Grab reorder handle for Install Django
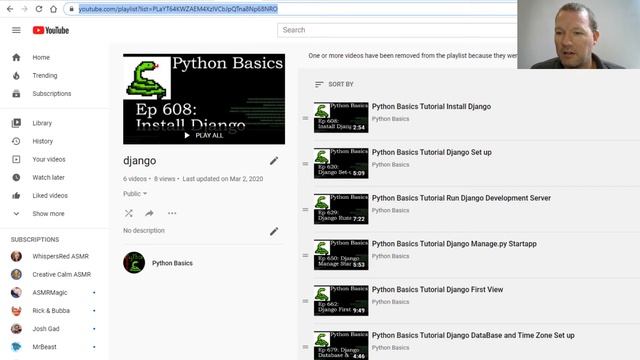640x360 pixels. pos(305,118)
